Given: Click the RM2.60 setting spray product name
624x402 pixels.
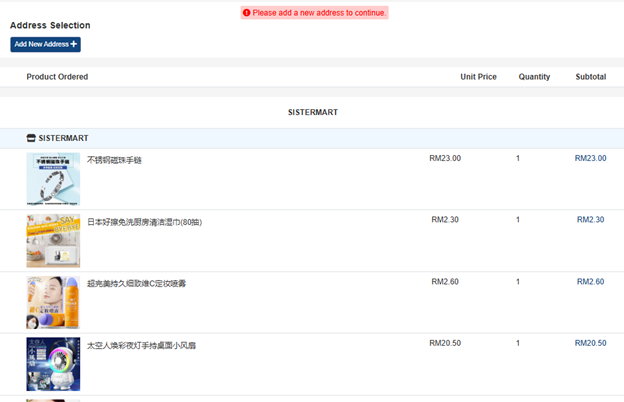Looking at the screenshot, I should [136, 284].
